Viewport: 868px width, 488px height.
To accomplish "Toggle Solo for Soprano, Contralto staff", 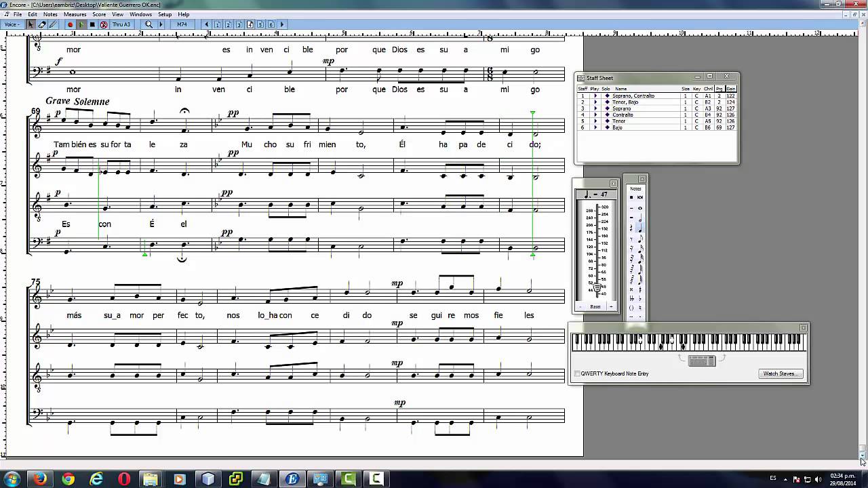I will (x=608, y=96).
